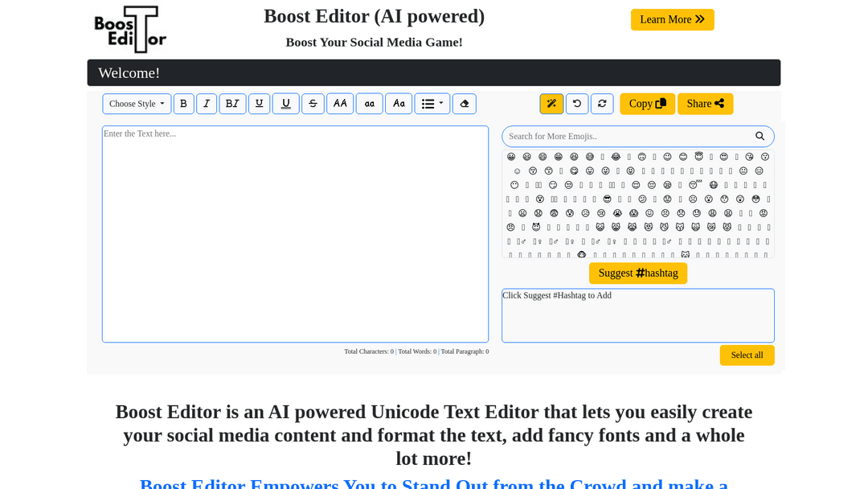
Task: Click the magnifier icon in emoji search
Action: [x=760, y=136]
